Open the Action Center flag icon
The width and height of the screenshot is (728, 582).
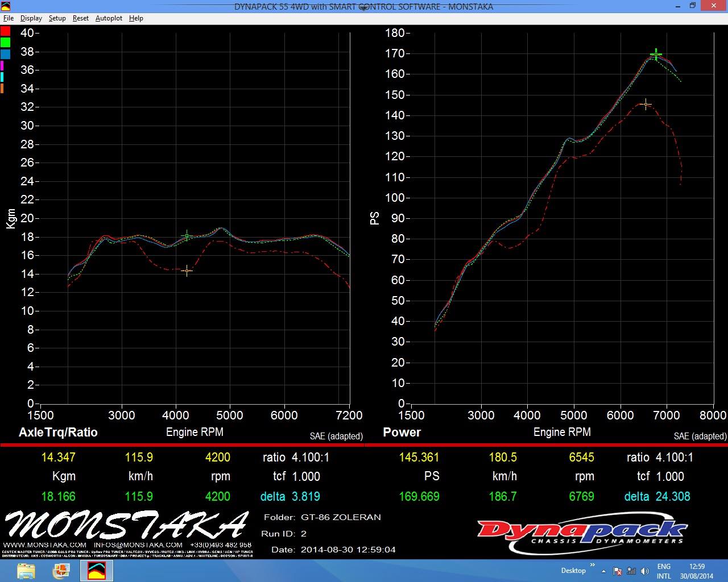pos(618,571)
